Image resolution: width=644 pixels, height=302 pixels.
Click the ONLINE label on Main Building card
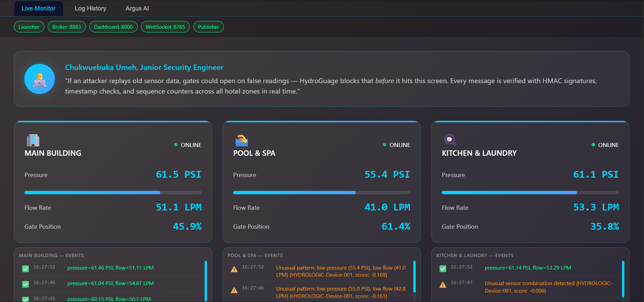click(x=191, y=145)
